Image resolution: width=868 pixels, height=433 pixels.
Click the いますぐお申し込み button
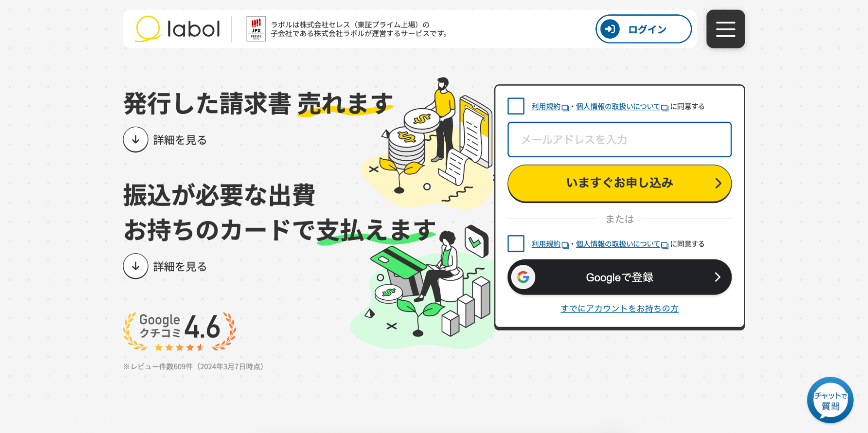pyautogui.click(x=620, y=183)
